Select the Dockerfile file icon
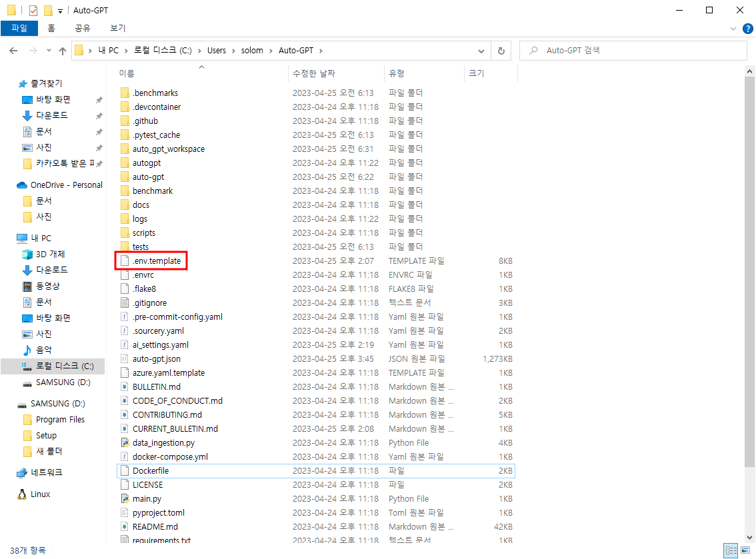The image size is (756, 559). tap(125, 470)
